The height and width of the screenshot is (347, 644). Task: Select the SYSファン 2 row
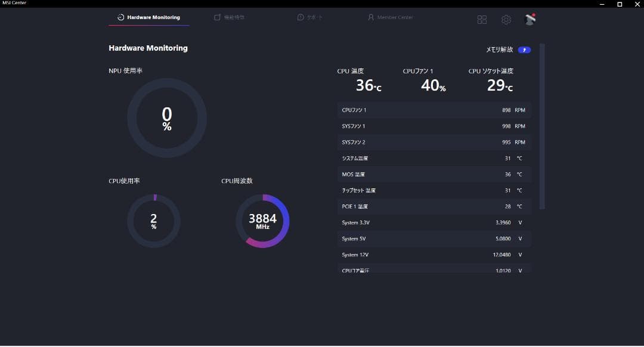[x=434, y=142]
